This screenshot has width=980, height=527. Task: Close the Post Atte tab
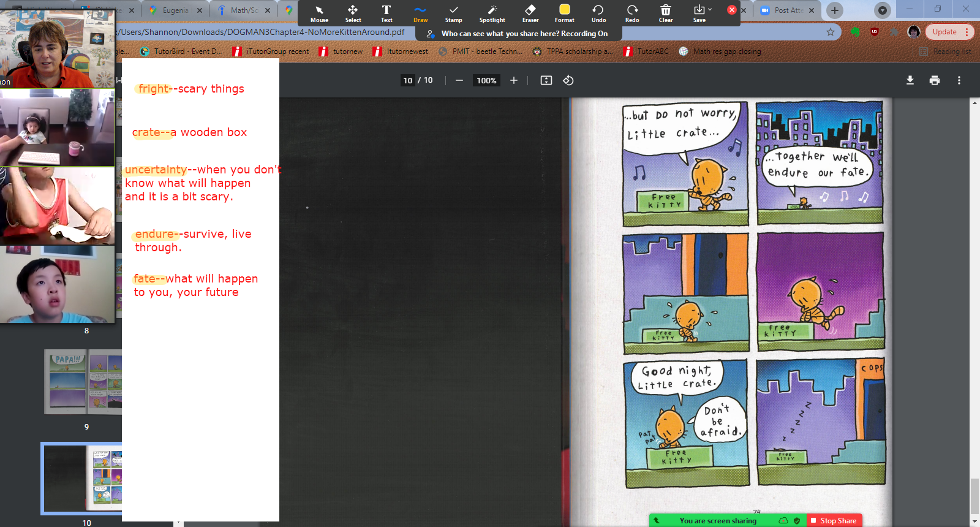pos(812,10)
